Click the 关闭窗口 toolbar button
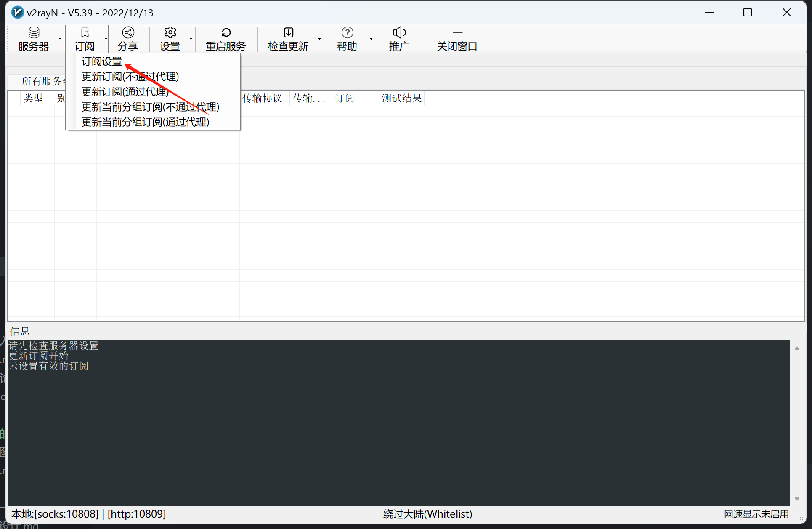 click(457, 39)
